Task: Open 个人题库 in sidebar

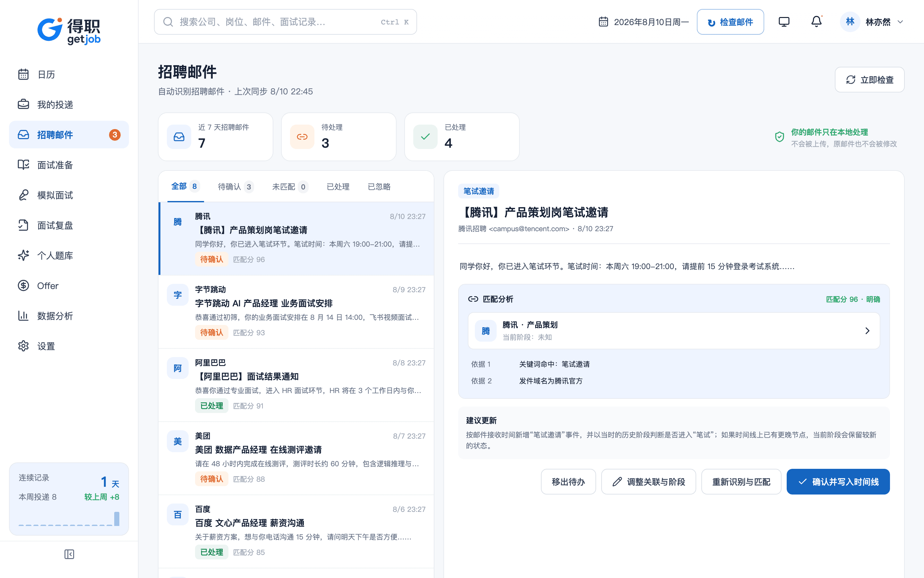Action: coord(69,255)
